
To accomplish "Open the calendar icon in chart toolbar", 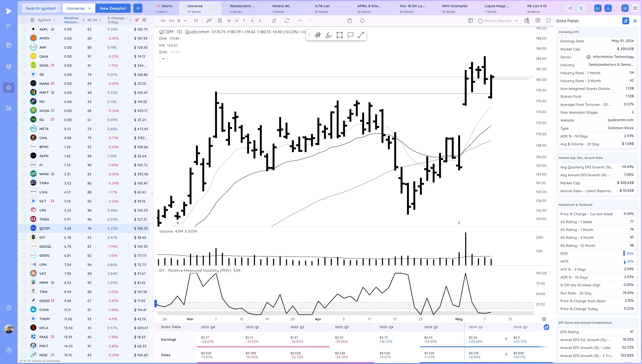I will 349,21.
